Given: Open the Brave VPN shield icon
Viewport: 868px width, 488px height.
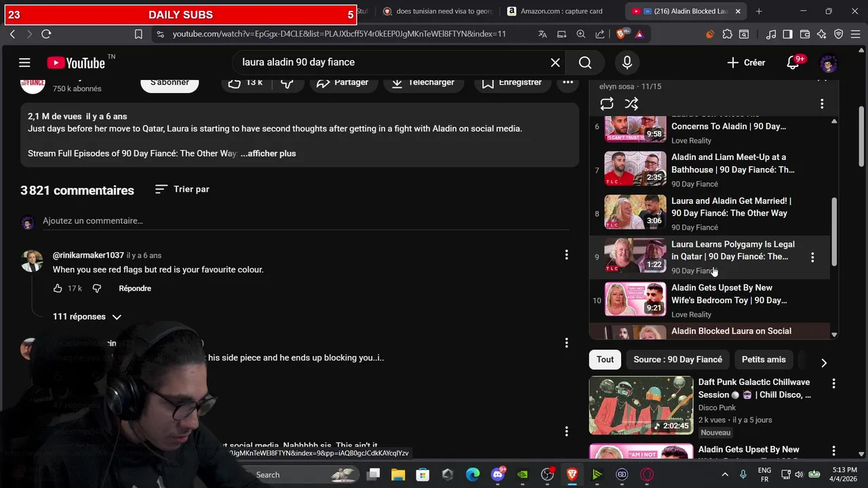Looking at the screenshot, I should click(x=838, y=34).
